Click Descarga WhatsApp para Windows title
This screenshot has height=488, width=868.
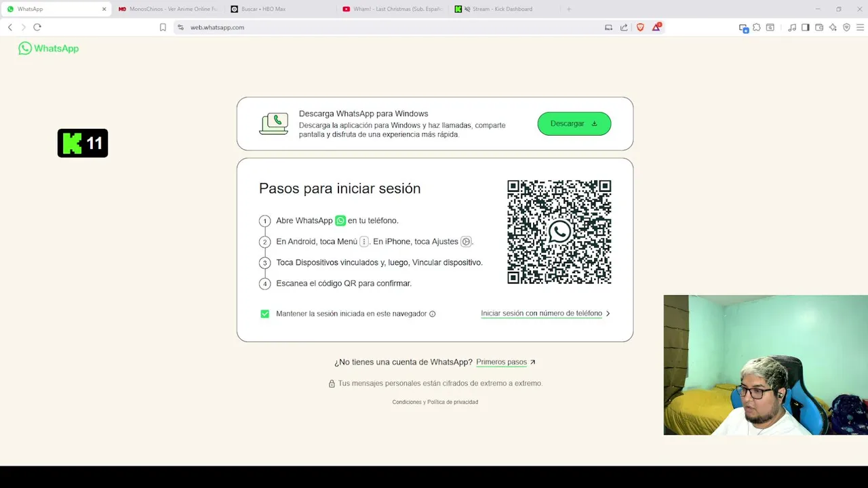[363, 114]
